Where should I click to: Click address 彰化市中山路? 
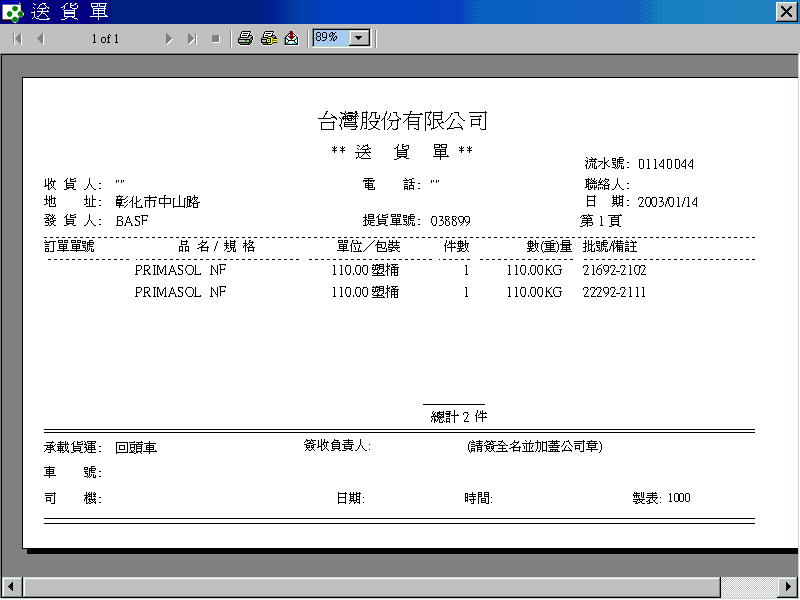tap(158, 202)
